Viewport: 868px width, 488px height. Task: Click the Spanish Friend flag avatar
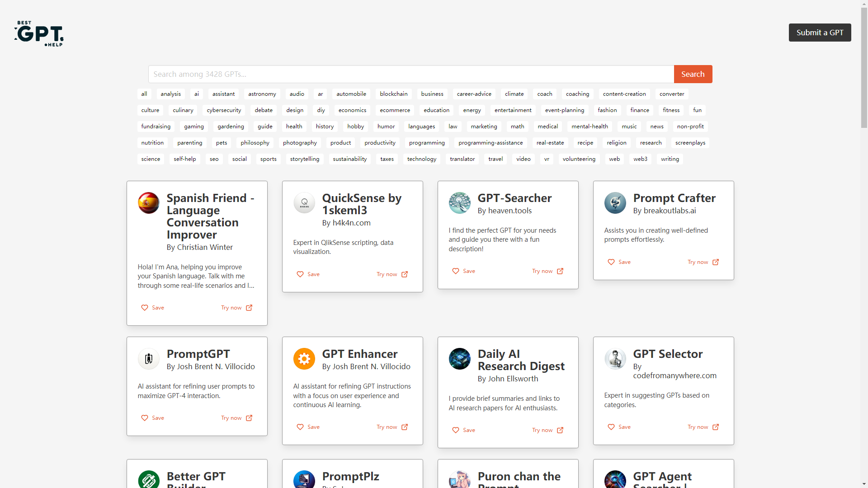pos(149,203)
